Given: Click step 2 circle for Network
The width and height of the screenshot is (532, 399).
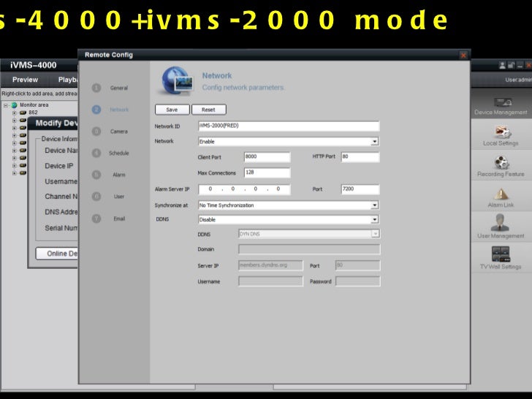Looking at the screenshot, I should click(x=96, y=110).
